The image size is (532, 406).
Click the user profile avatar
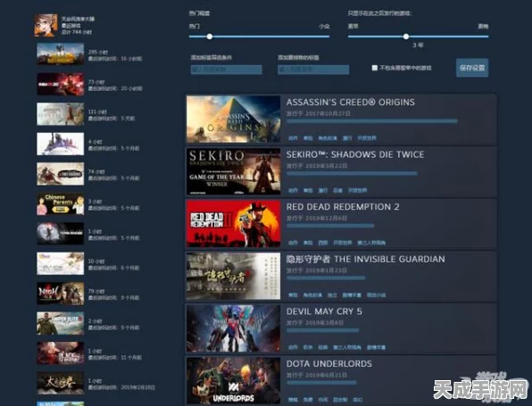click(46, 26)
